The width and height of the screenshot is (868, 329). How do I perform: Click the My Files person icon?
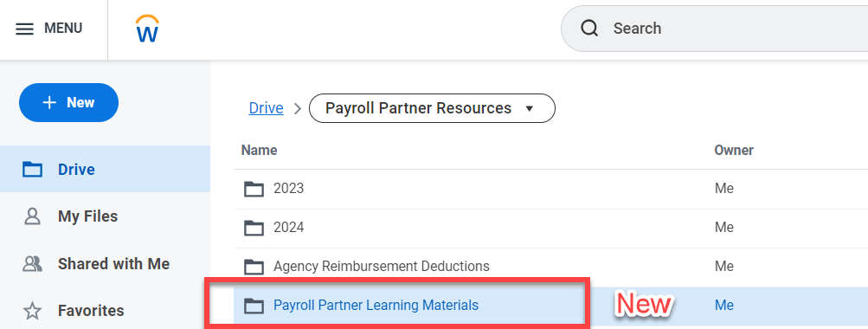pyautogui.click(x=33, y=216)
